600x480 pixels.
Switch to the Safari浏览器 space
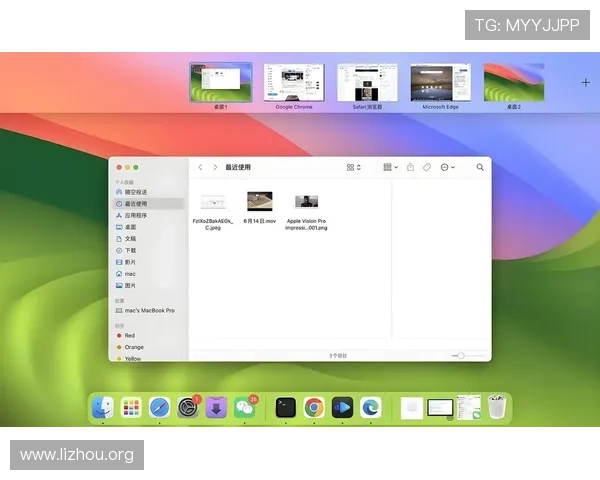pos(367,82)
